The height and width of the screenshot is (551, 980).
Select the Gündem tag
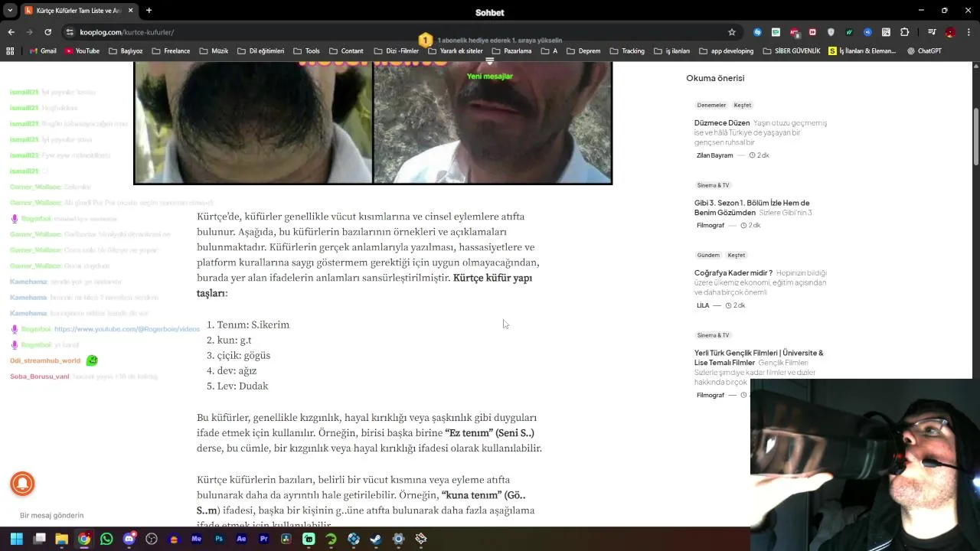708,255
